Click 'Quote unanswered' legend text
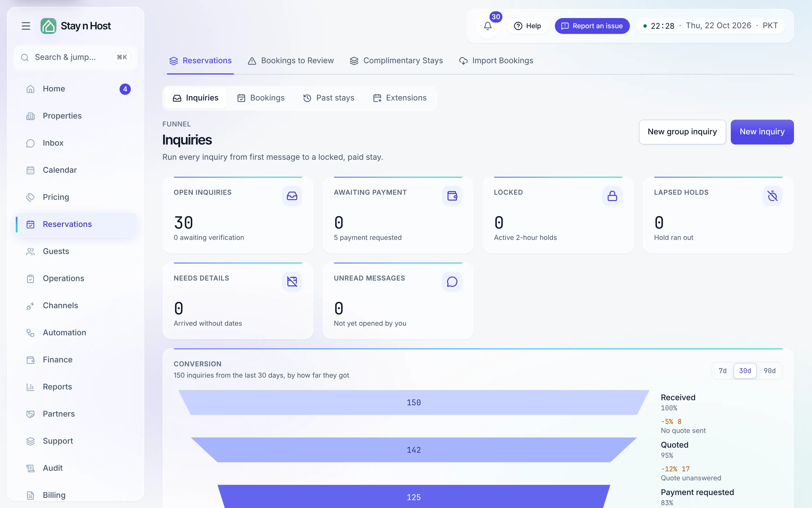 pyautogui.click(x=691, y=478)
